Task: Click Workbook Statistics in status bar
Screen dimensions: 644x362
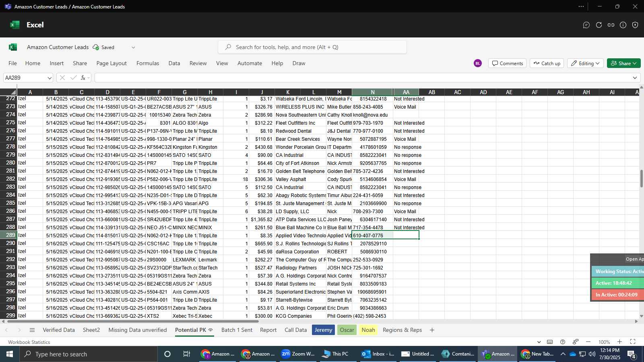Action: (29, 342)
